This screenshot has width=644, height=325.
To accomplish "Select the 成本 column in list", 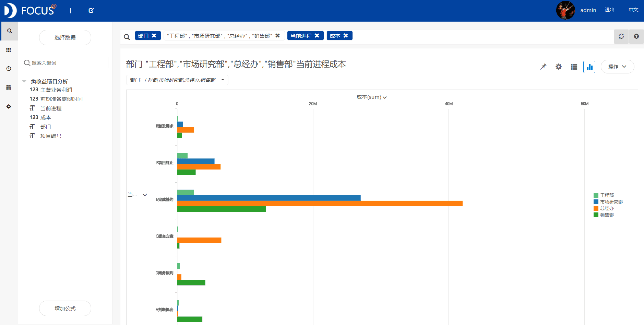I will point(46,117).
